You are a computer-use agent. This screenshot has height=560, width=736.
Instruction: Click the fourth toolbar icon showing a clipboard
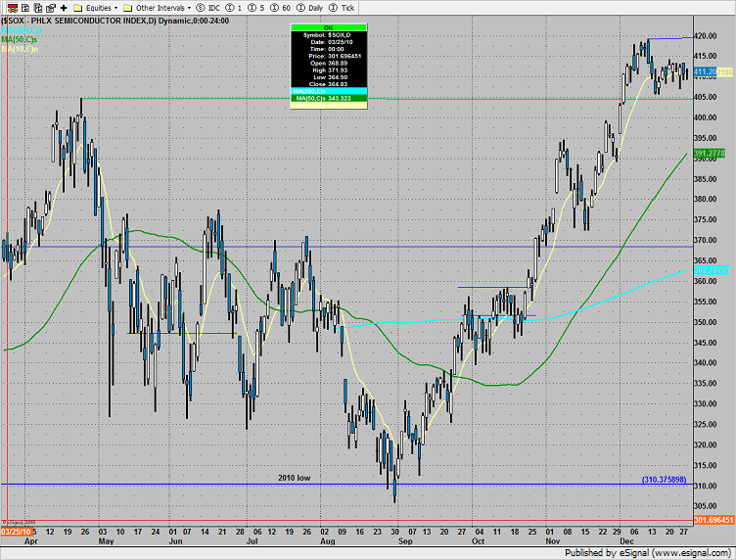51,8
